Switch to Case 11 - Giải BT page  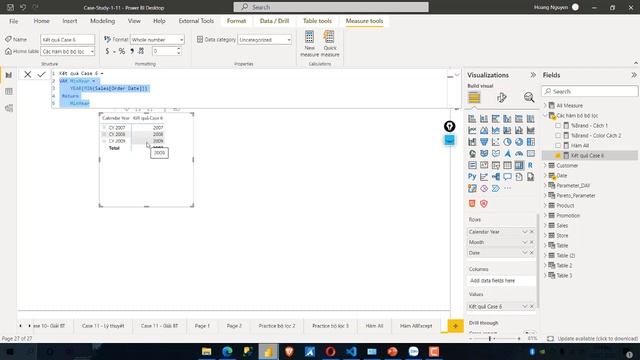159,326
